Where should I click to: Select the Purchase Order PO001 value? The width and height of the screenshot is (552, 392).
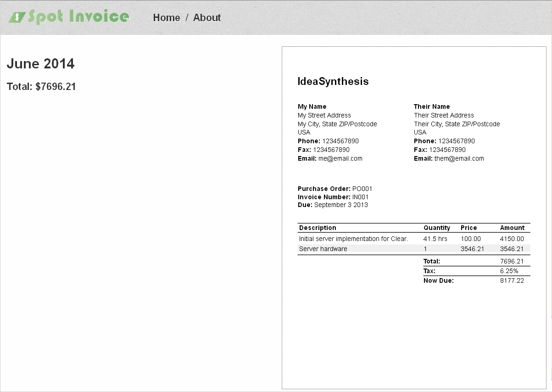point(362,189)
